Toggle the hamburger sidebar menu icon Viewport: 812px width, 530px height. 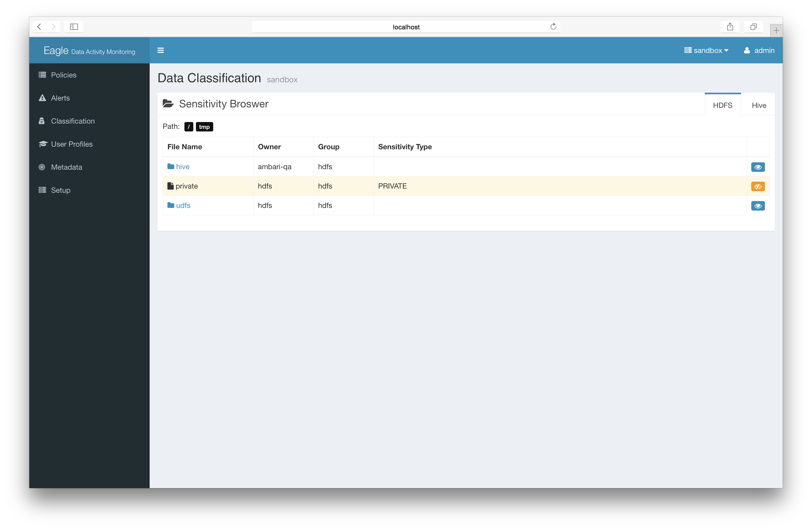point(160,50)
